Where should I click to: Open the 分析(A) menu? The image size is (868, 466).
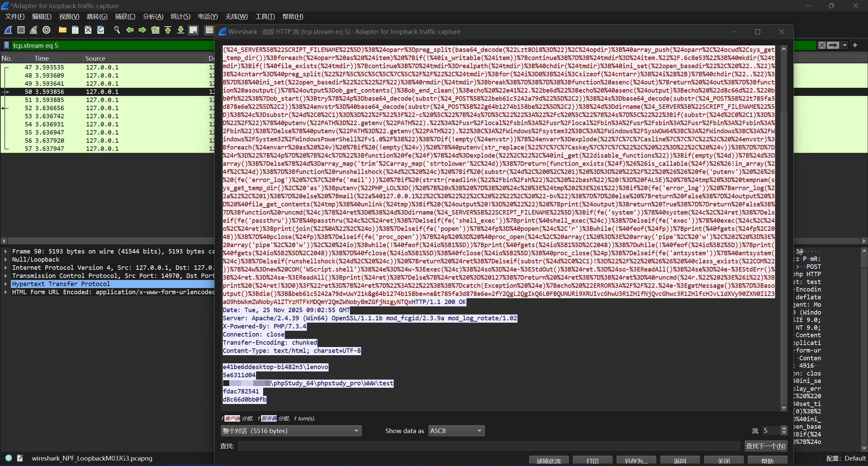(x=153, y=16)
